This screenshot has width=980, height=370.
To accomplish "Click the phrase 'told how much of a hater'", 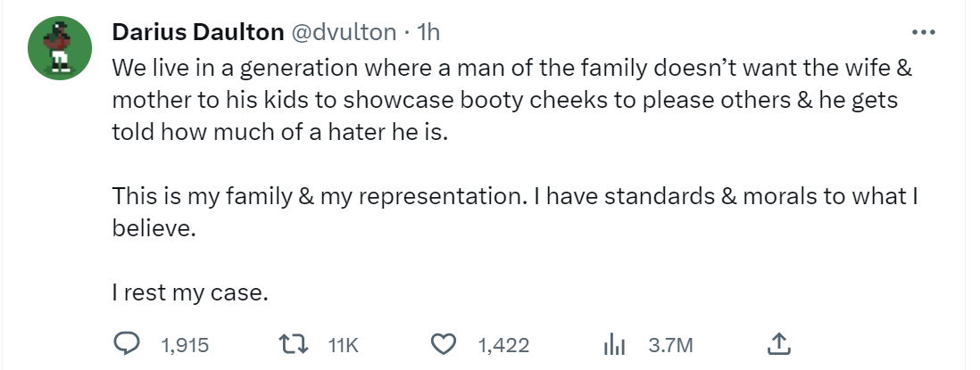I will point(229,132).
